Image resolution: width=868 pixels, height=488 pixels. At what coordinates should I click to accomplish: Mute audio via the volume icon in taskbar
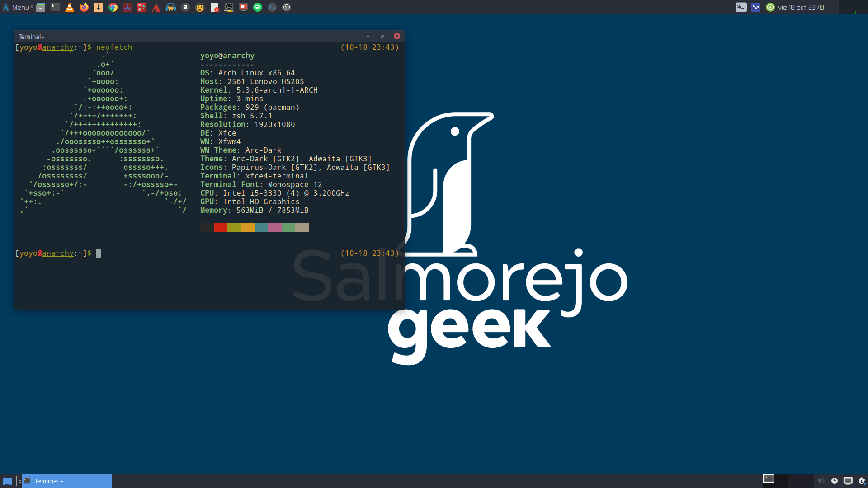822,480
